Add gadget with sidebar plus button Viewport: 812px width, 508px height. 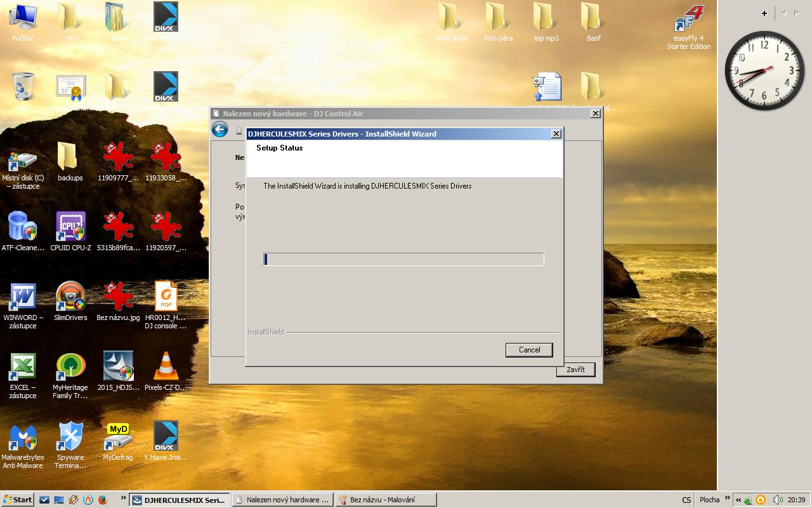tap(764, 13)
